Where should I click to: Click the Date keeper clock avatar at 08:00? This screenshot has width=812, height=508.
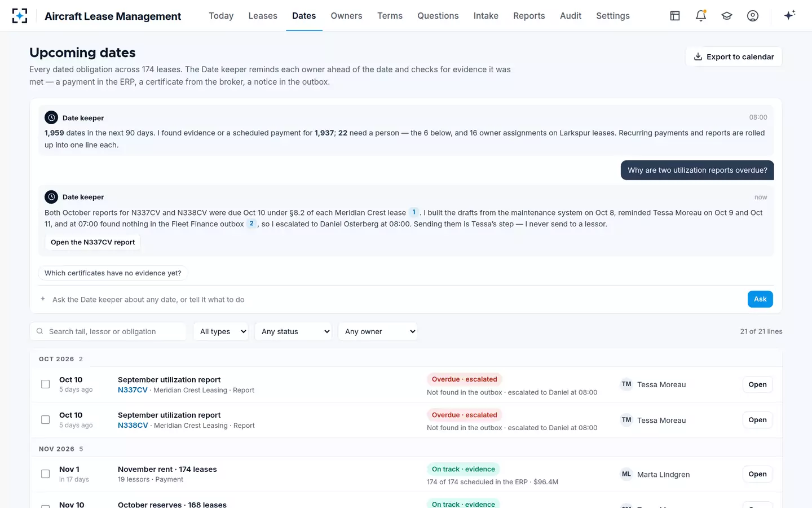[51, 117]
